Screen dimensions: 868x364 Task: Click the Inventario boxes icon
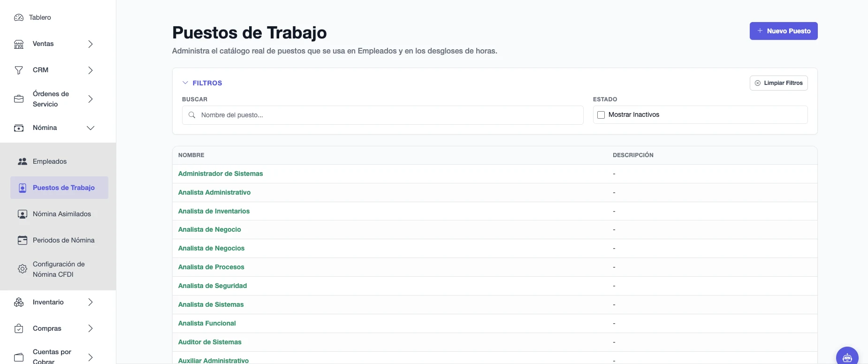point(19,303)
